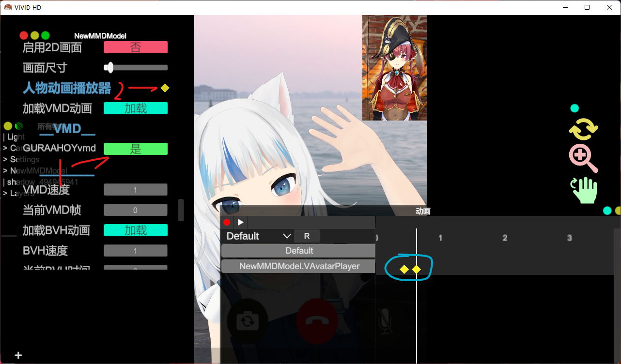Click the BVH速度 value field
Screen dimensions: 621x364
[x=135, y=251]
